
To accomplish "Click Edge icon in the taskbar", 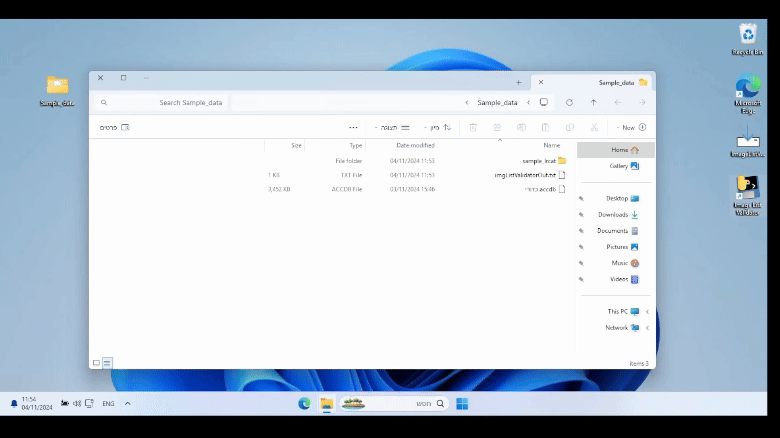I will (304, 404).
